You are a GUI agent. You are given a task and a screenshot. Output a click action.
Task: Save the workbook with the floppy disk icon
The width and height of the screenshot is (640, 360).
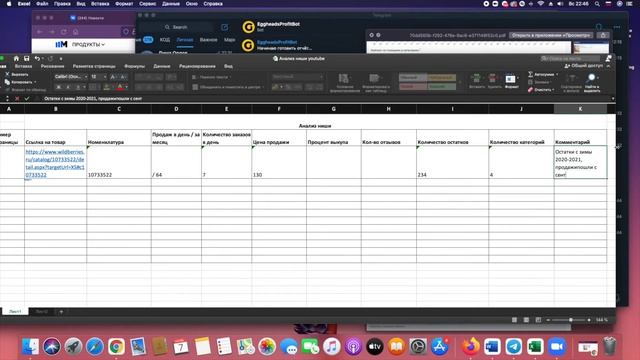tap(27, 59)
